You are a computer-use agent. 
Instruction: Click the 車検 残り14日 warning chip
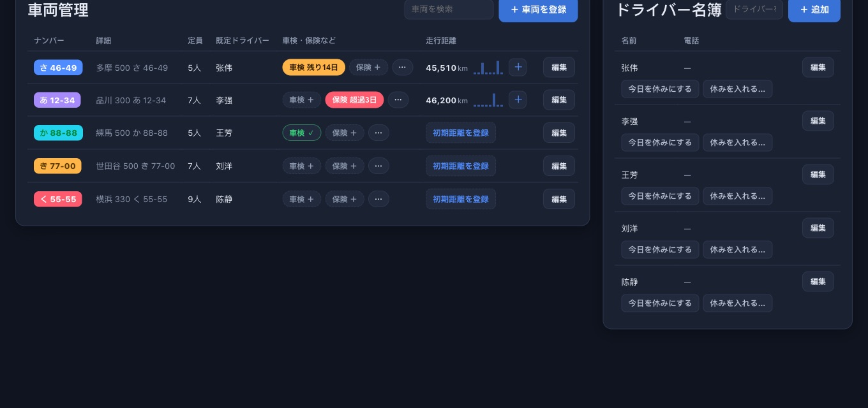[313, 67]
